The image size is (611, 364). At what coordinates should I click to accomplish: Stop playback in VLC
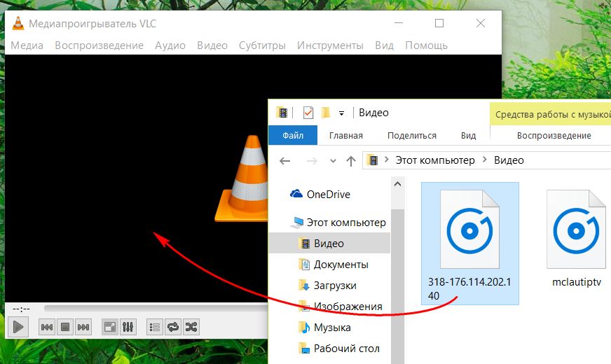[65, 327]
